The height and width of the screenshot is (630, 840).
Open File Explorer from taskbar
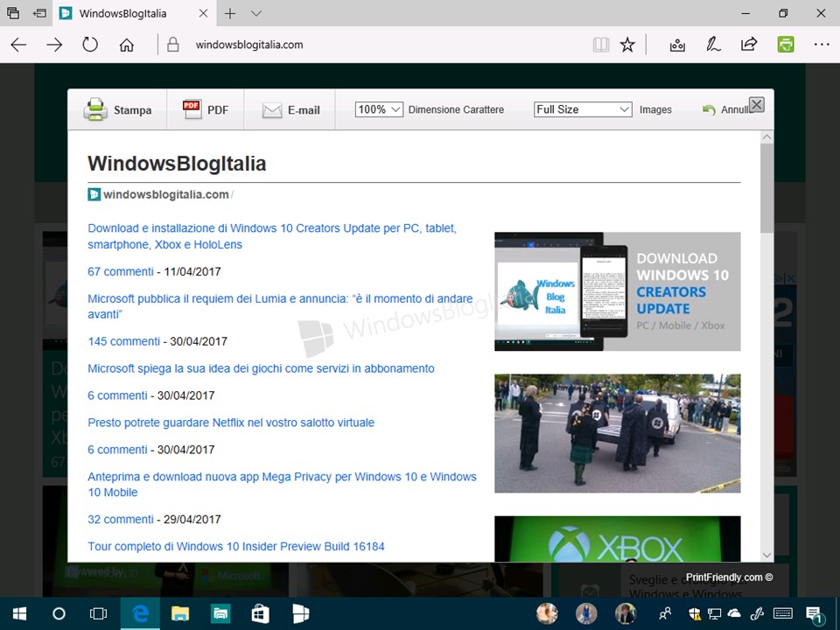pos(180,614)
